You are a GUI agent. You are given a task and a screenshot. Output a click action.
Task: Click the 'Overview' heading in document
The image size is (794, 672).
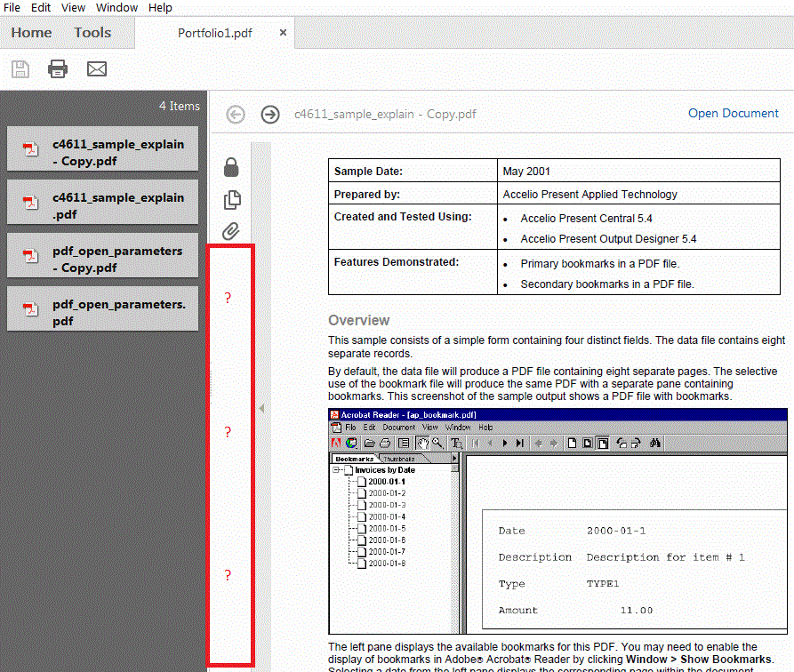[x=358, y=320]
